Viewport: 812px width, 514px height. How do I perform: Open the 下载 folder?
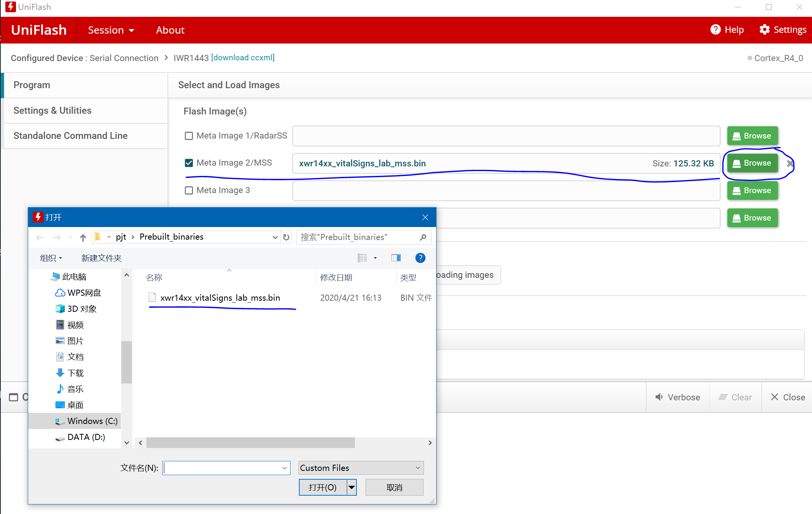tap(70, 373)
